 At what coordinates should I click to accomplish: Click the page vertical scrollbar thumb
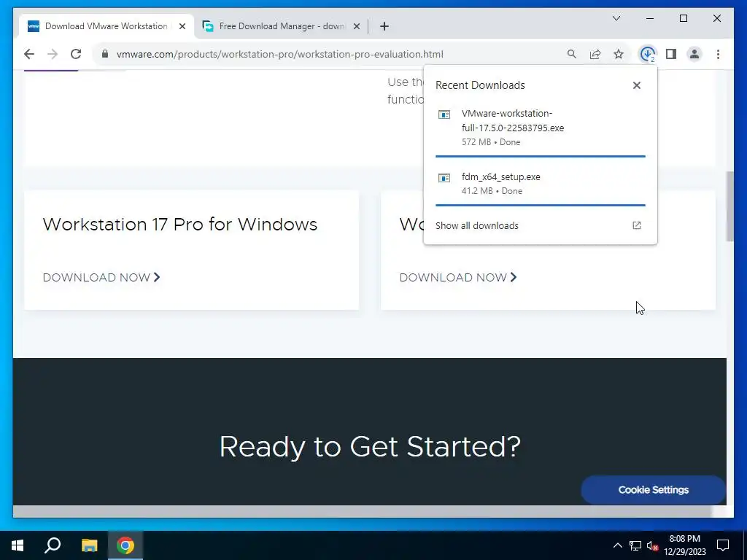729,206
